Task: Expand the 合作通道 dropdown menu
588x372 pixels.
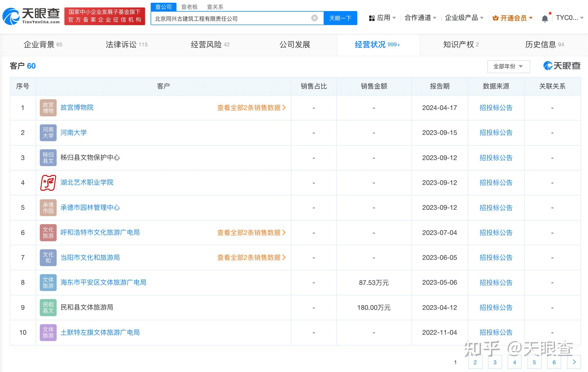Action: coord(420,18)
